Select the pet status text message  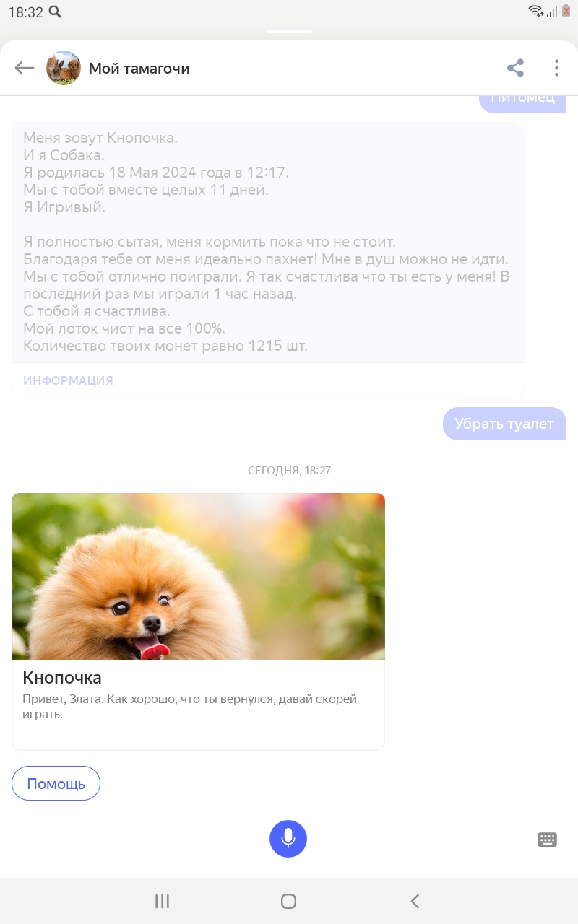click(x=268, y=242)
